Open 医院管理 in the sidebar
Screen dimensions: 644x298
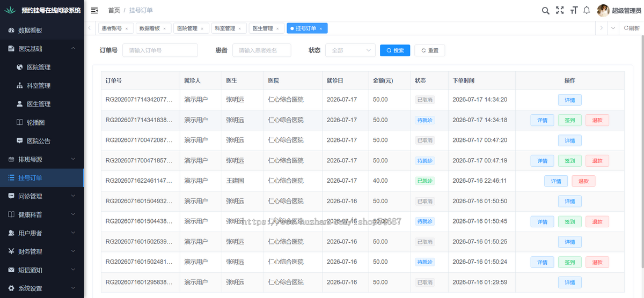click(x=42, y=67)
